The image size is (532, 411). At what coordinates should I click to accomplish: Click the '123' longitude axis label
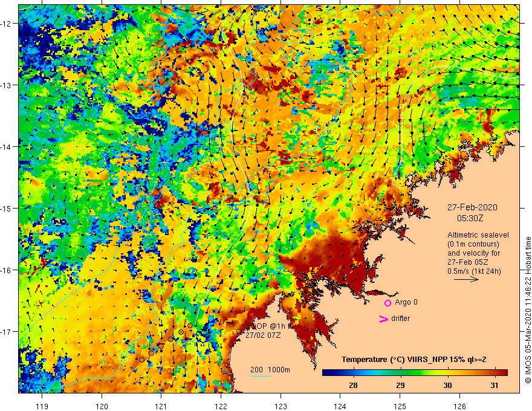tap(281, 406)
